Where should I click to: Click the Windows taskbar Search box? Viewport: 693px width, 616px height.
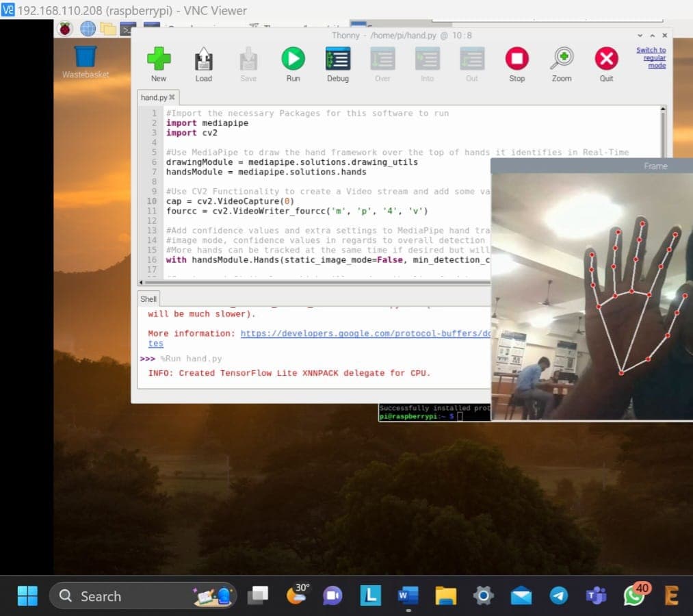tap(142, 595)
